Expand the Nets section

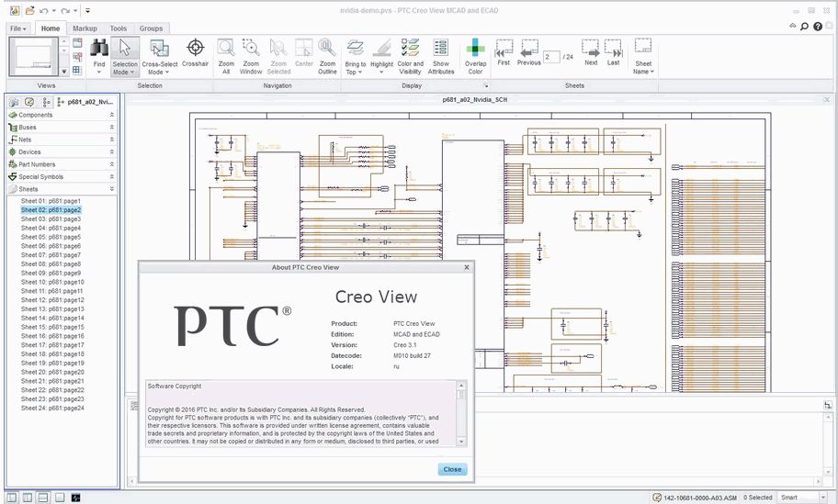click(x=112, y=140)
